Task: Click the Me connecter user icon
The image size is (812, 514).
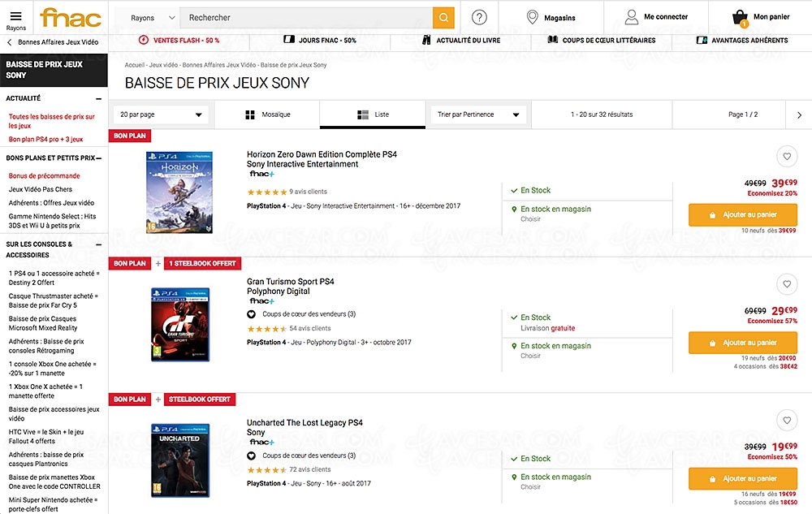Action: [631, 17]
